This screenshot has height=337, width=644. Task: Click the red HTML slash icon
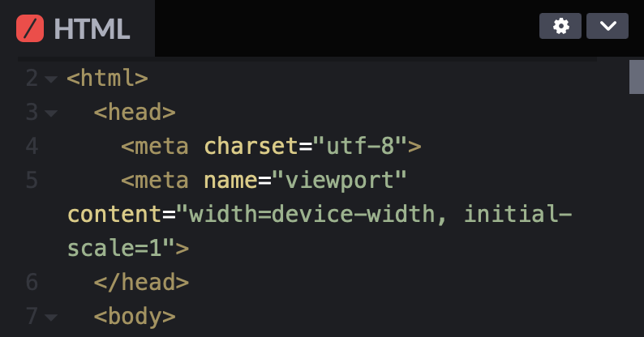coord(30,28)
